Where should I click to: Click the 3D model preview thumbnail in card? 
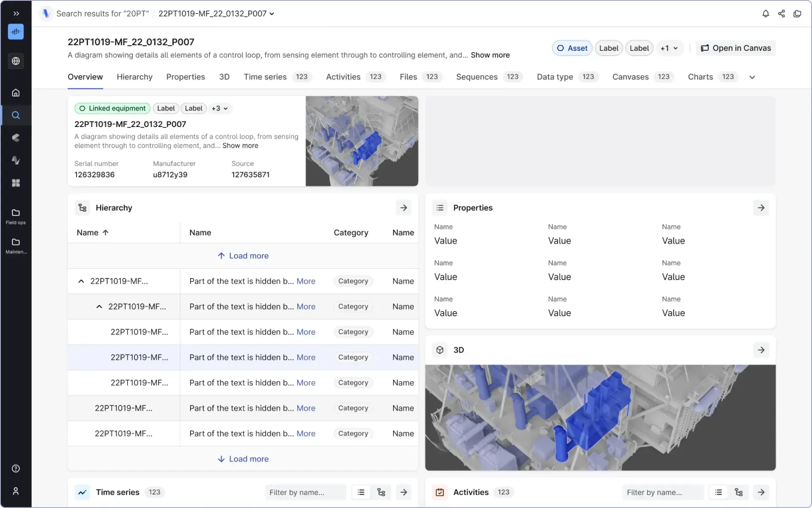point(362,141)
